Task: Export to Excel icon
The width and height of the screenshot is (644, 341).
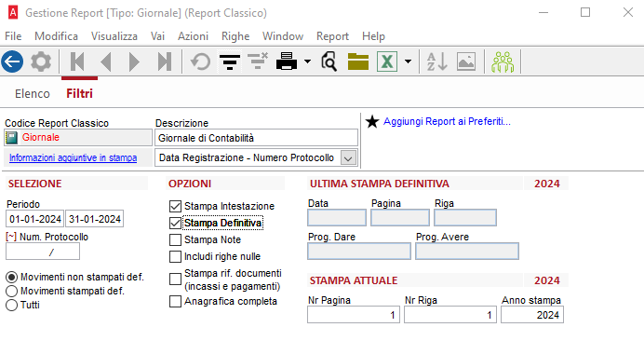Action: pos(387,61)
